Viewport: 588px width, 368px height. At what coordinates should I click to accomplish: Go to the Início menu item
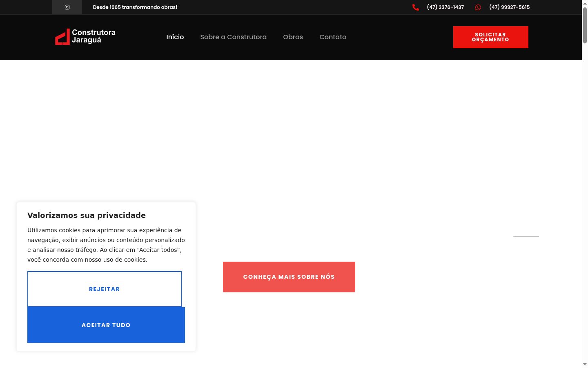point(175,37)
